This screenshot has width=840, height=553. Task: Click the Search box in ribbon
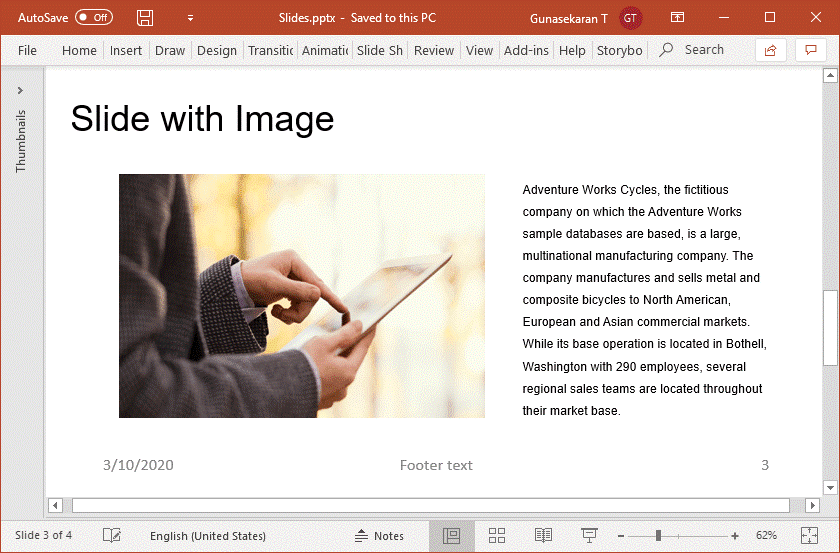(x=703, y=50)
